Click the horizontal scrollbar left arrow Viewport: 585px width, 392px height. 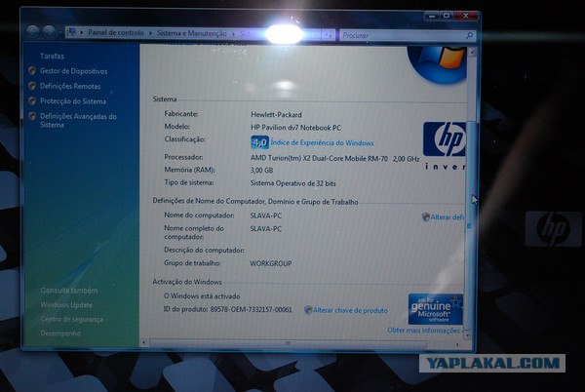click(x=144, y=342)
